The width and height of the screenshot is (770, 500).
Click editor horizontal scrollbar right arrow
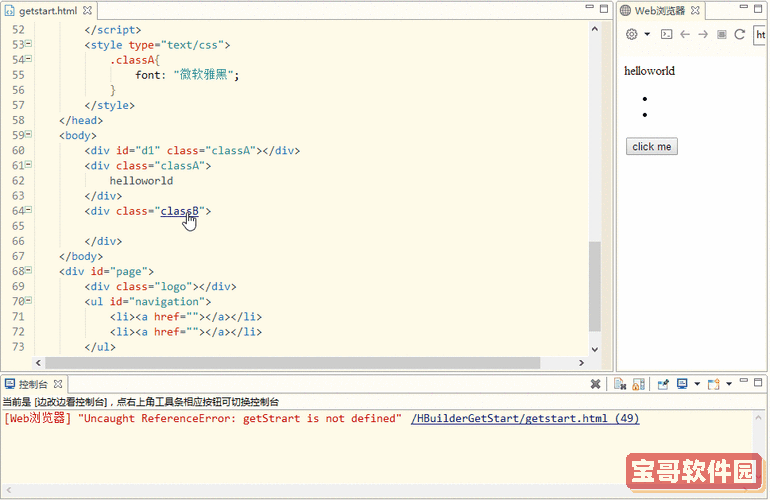point(581,363)
